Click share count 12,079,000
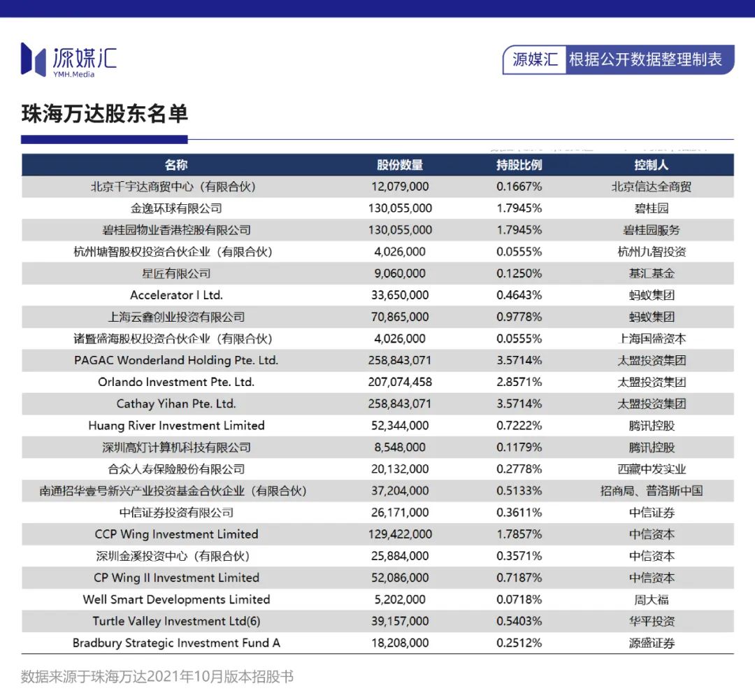 tap(400, 187)
